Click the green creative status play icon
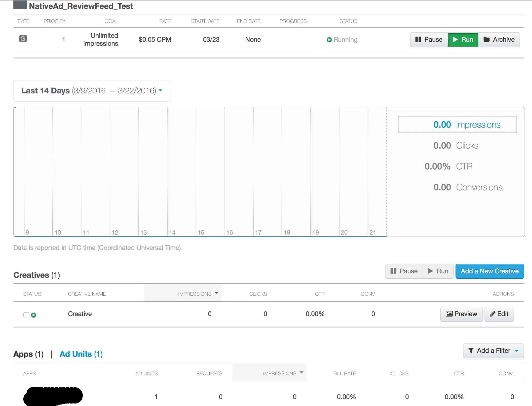Screen dimensions: 532x406 pyautogui.click(x=34, y=315)
